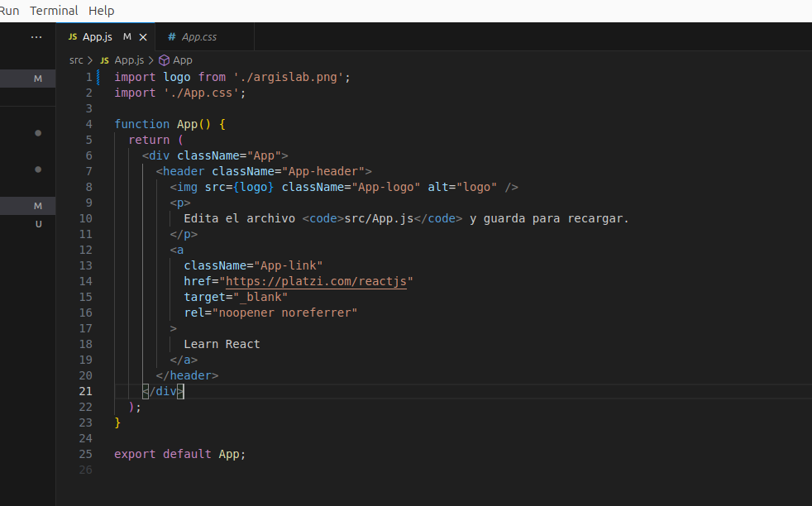The width and height of the screenshot is (812, 506).
Task: Open the sidebar more actions ellipsis
Action: point(36,36)
